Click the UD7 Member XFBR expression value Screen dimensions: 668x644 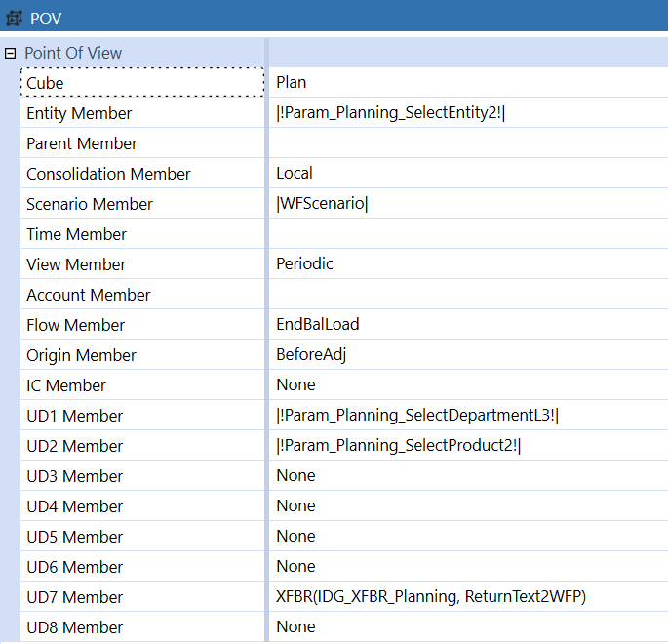[466, 597]
